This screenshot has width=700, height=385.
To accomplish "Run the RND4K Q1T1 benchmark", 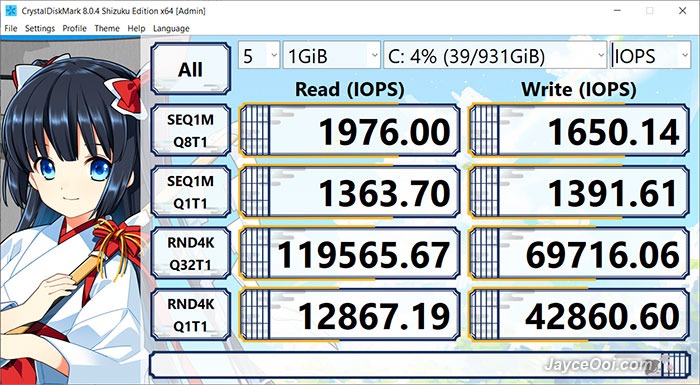I will pos(191,315).
